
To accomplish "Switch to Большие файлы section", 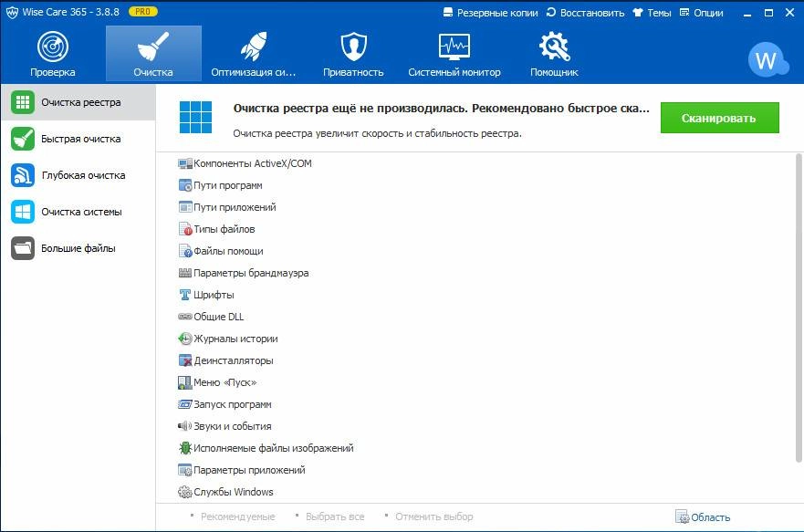I will 78,248.
